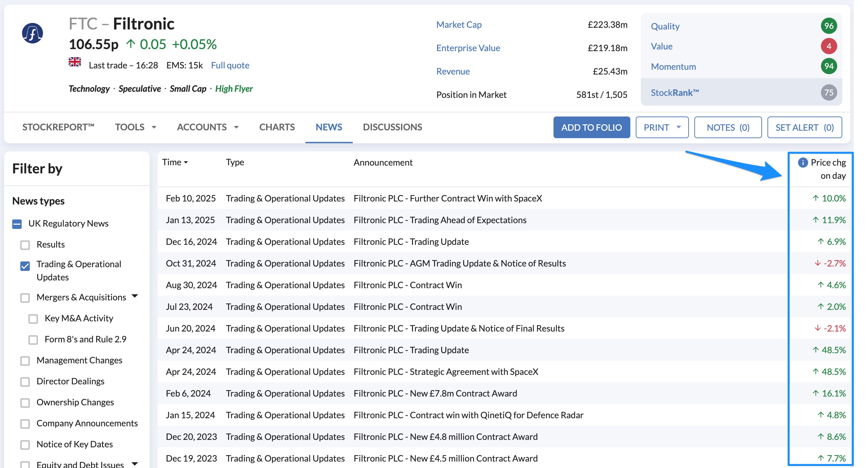868x468 pixels.
Task: Open New £4.8 million Contract Award
Action: [x=446, y=437]
